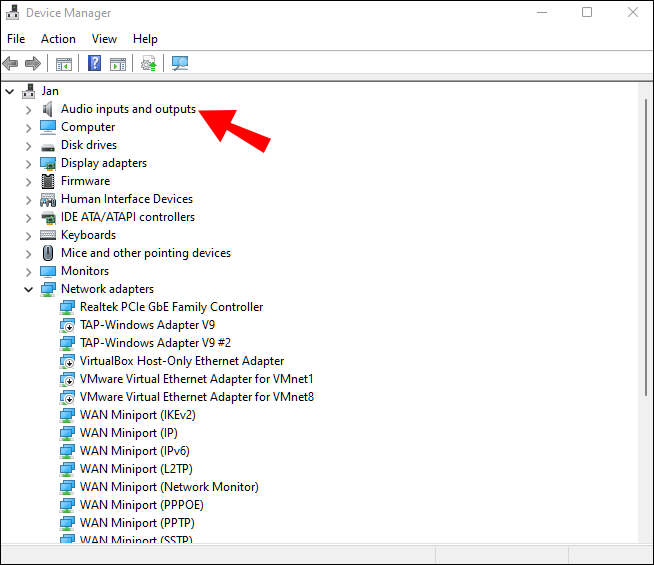Viewport: 654px width, 565px height.
Task: Click the Disk drives icon
Action: 48,147
